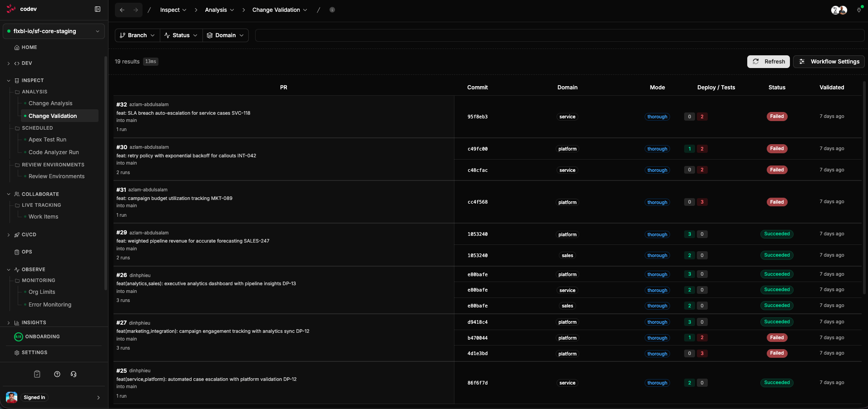Open Workflow Settings
The height and width of the screenshot is (409, 868).
pyautogui.click(x=828, y=62)
